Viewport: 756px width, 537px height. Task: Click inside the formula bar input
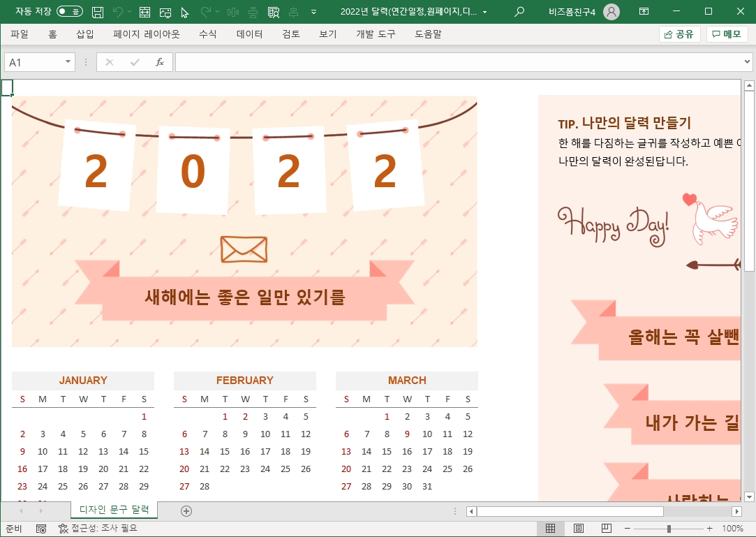click(458, 62)
